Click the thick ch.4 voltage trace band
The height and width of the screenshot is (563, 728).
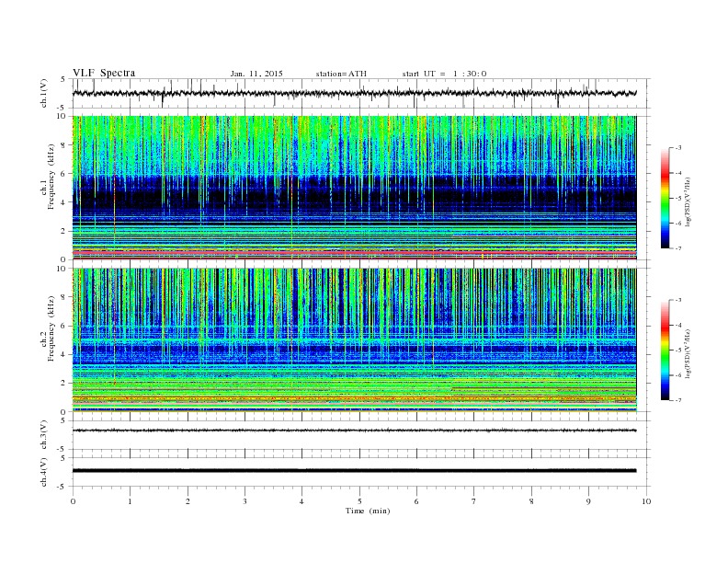[354, 471]
